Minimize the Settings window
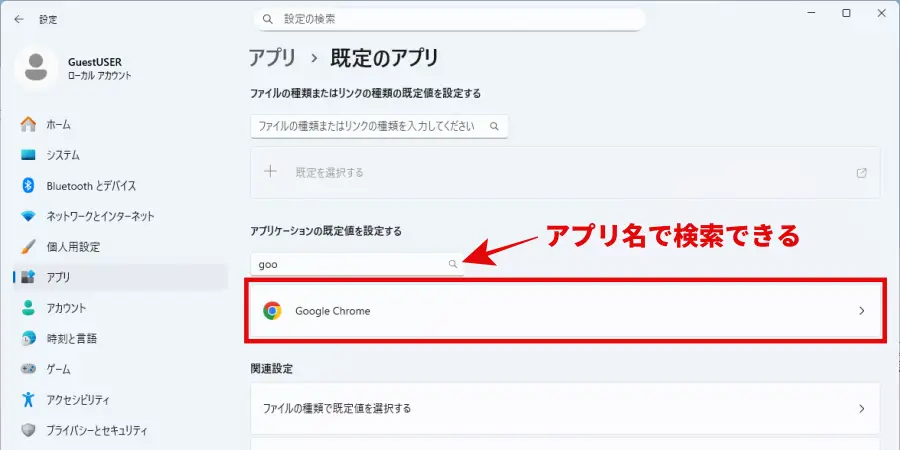Screen dimensions: 900x450 tap(810, 13)
